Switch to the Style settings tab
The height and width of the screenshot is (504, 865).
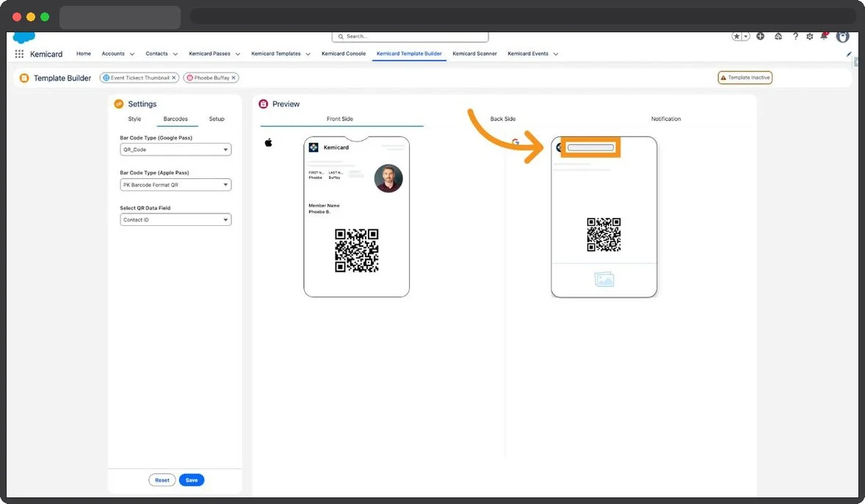coord(134,119)
